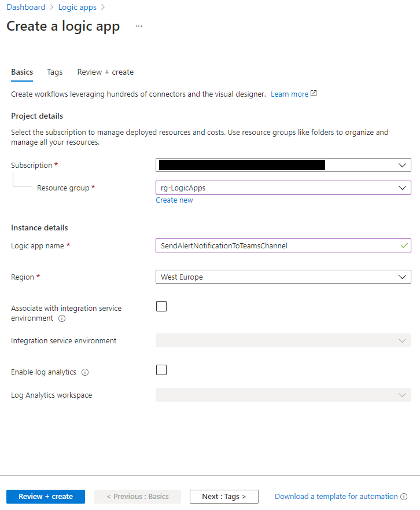Expand the Resource group dropdown
This screenshot has height=510, width=420.
[283, 188]
